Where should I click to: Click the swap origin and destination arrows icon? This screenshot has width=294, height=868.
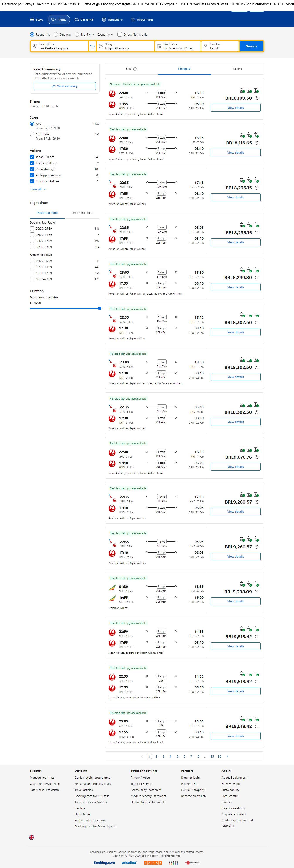(92, 46)
